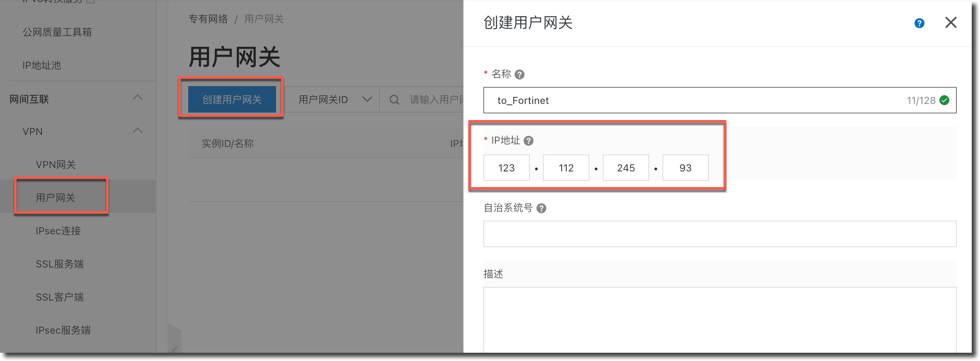Collapse the 网间互联 sidebar section
Viewport: 980px width, 361px height.
[137, 98]
